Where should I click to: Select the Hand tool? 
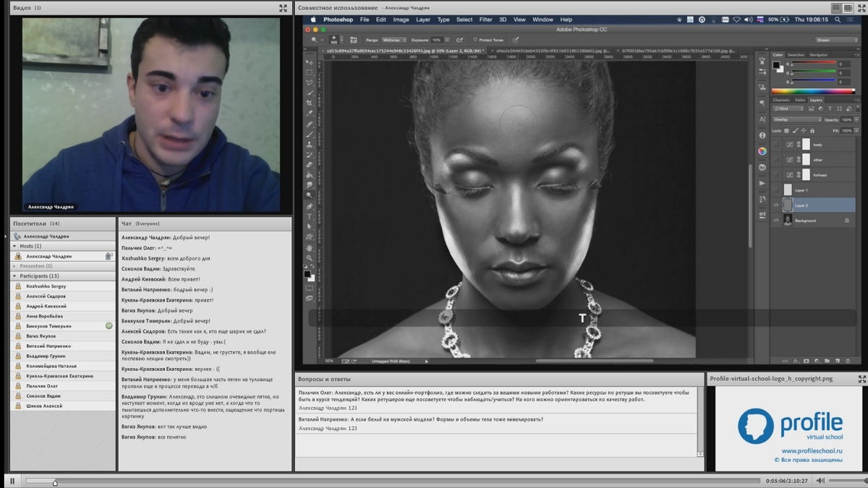310,247
